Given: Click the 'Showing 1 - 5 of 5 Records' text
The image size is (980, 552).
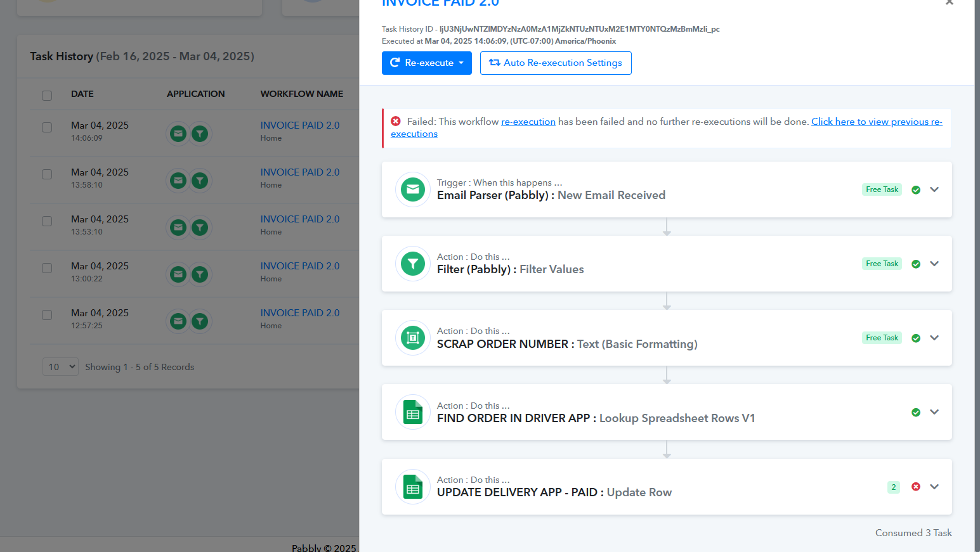Looking at the screenshot, I should tap(140, 367).
